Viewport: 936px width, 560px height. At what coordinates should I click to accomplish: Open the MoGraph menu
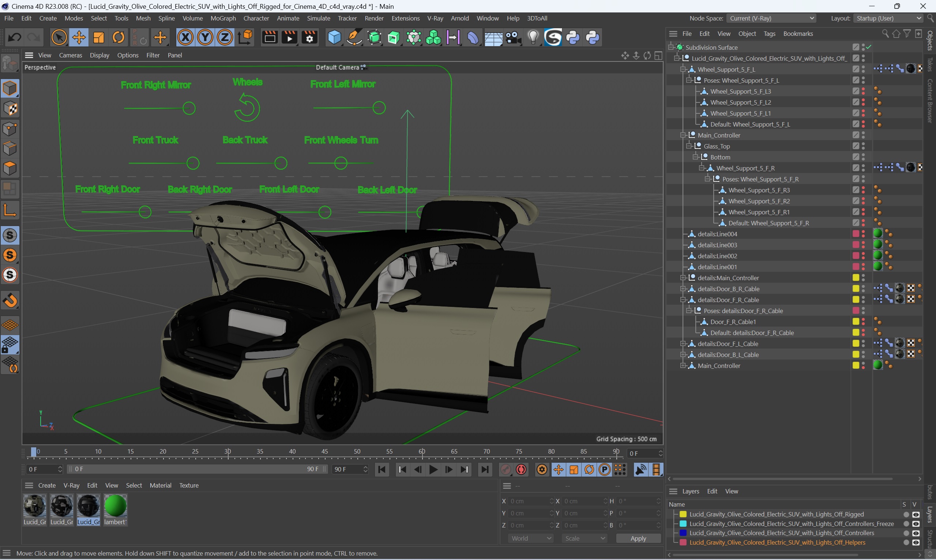pos(223,18)
